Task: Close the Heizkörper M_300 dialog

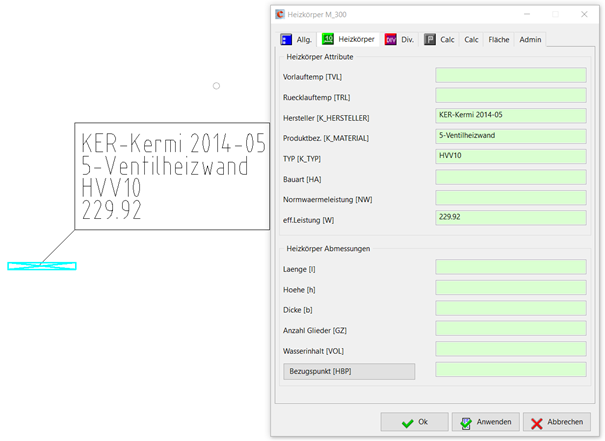Action: [584, 14]
